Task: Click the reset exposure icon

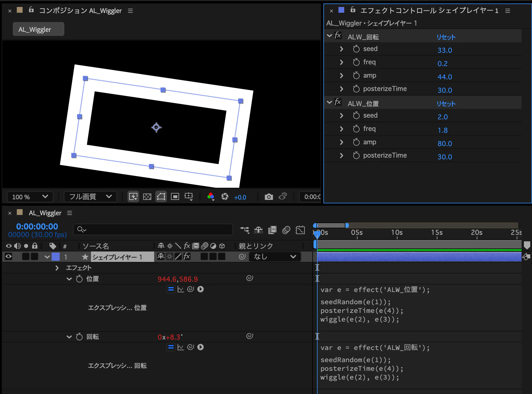Action: click(225, 197)
